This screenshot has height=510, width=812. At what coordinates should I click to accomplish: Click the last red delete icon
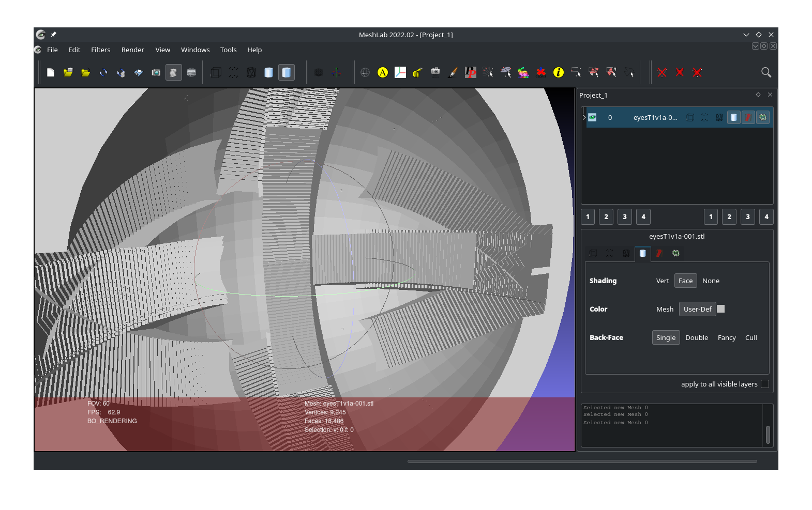(x=697, y=72)
